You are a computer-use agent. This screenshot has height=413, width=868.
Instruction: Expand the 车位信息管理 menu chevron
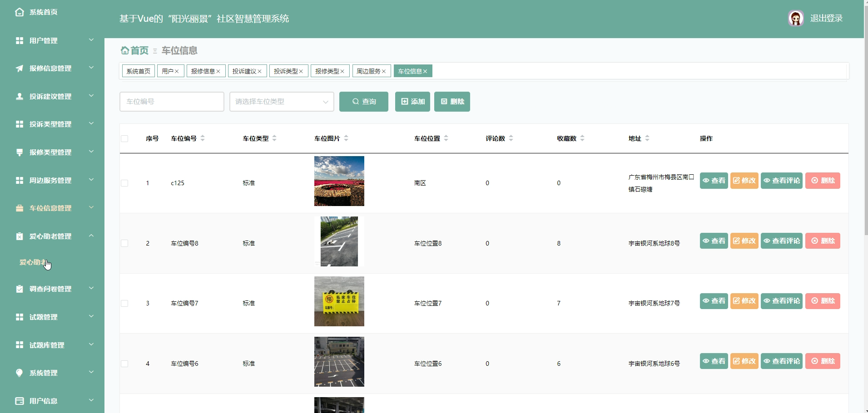point(91,208)
